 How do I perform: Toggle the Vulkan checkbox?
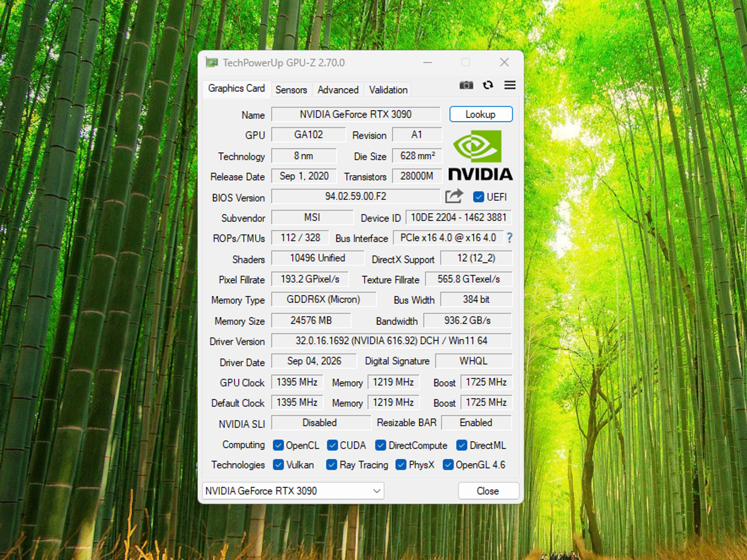click(x=278, y=465)
